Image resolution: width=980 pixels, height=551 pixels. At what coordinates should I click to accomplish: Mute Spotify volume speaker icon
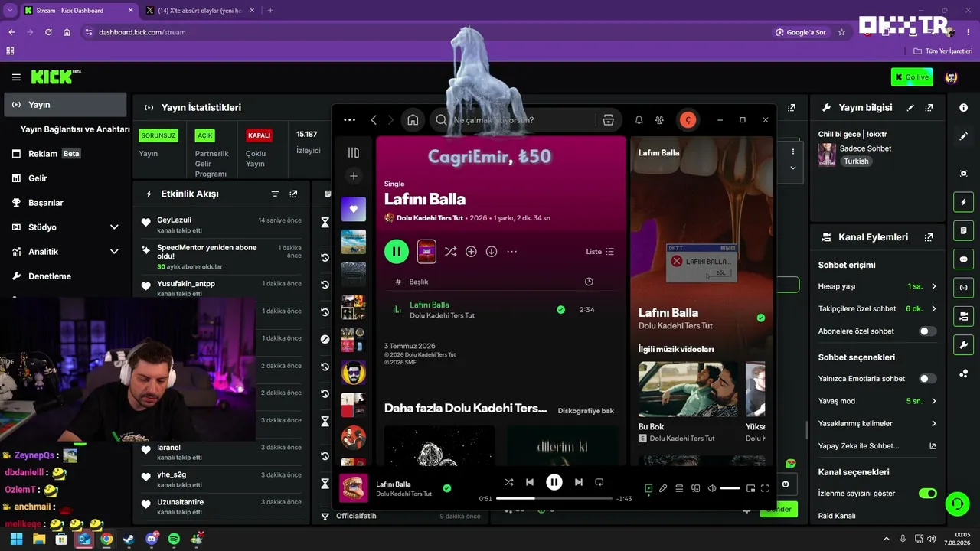click(x=712, y=488)
